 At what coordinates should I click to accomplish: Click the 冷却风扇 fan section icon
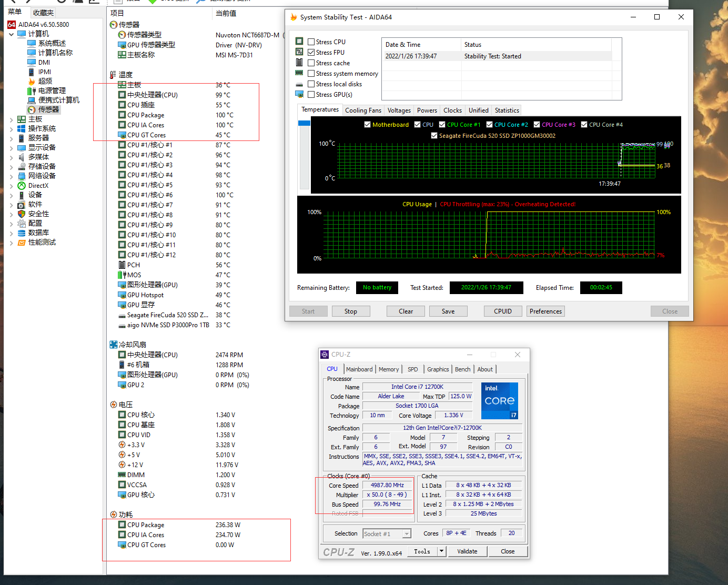coord(113,345)
